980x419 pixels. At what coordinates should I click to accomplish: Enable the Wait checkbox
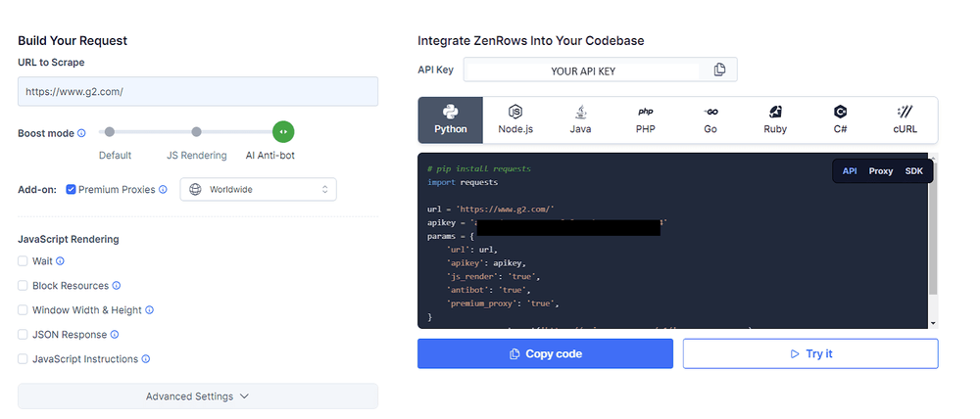point(23,261)
